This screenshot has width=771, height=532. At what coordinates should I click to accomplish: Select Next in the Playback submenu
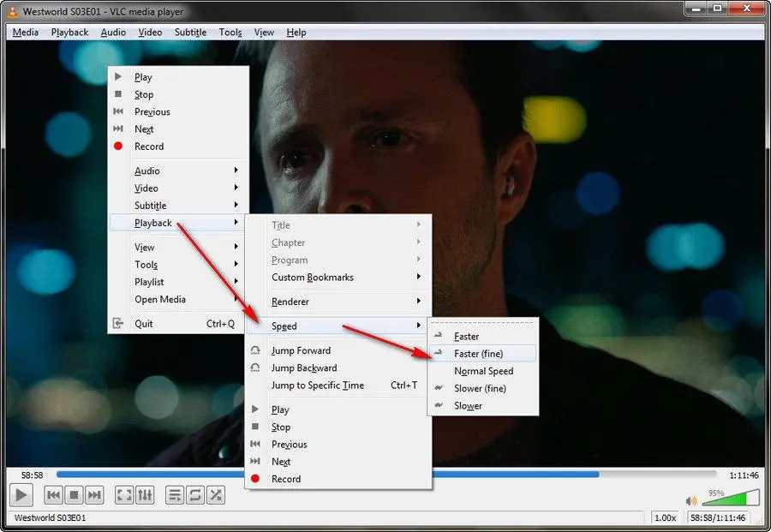(x=338, y=461)
